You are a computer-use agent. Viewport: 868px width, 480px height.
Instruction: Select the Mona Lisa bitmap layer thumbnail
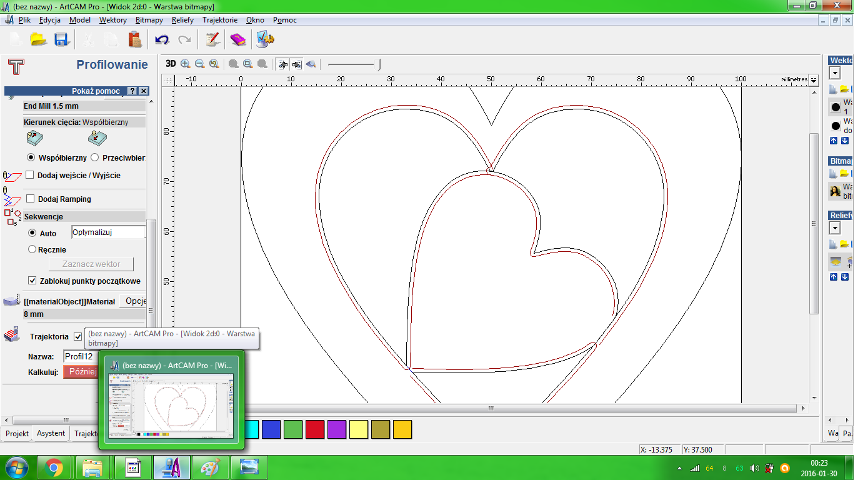(x=836, y=191)
